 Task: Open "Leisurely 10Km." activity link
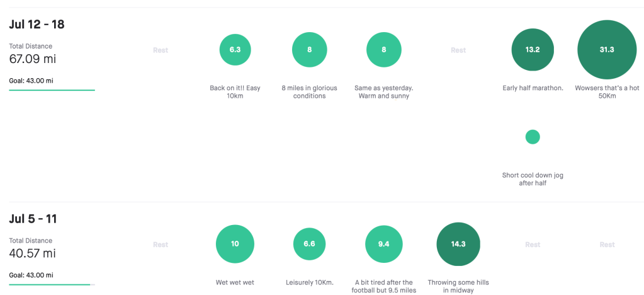pos(309,282)
